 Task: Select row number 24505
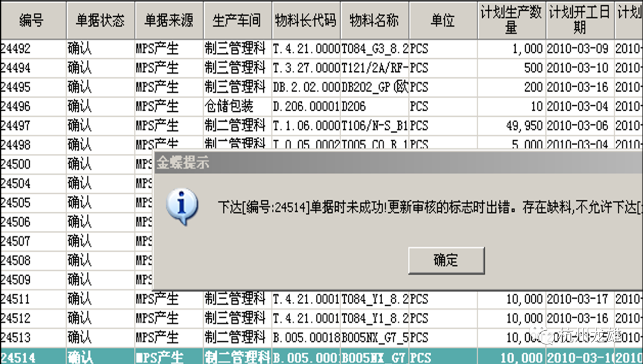point(15,203)
